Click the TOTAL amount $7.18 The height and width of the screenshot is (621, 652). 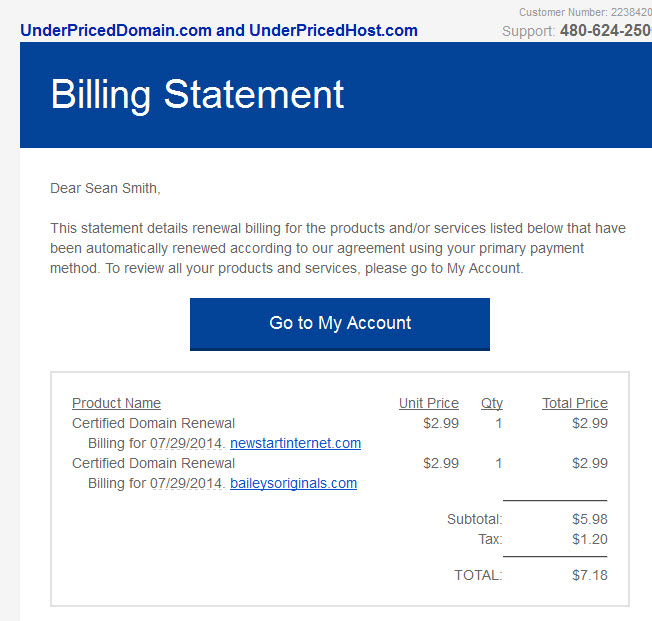(x=590, y=575)
